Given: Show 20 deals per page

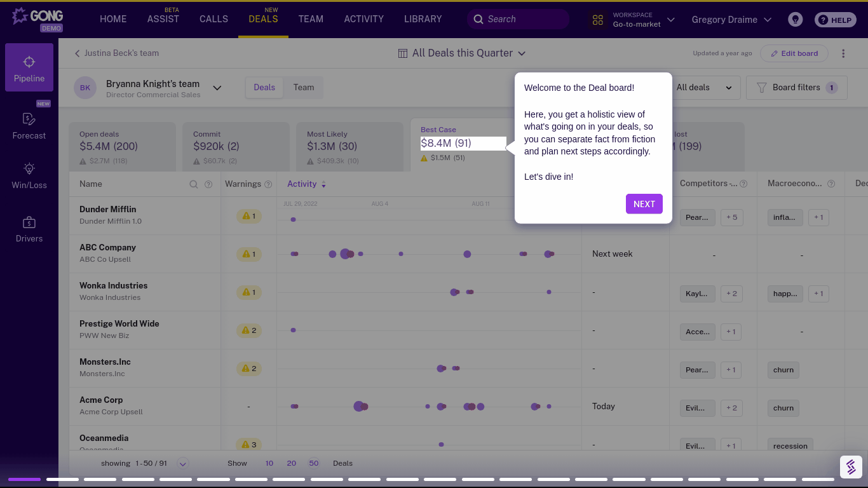Looking at the screenshot, I should click(292, 463).
